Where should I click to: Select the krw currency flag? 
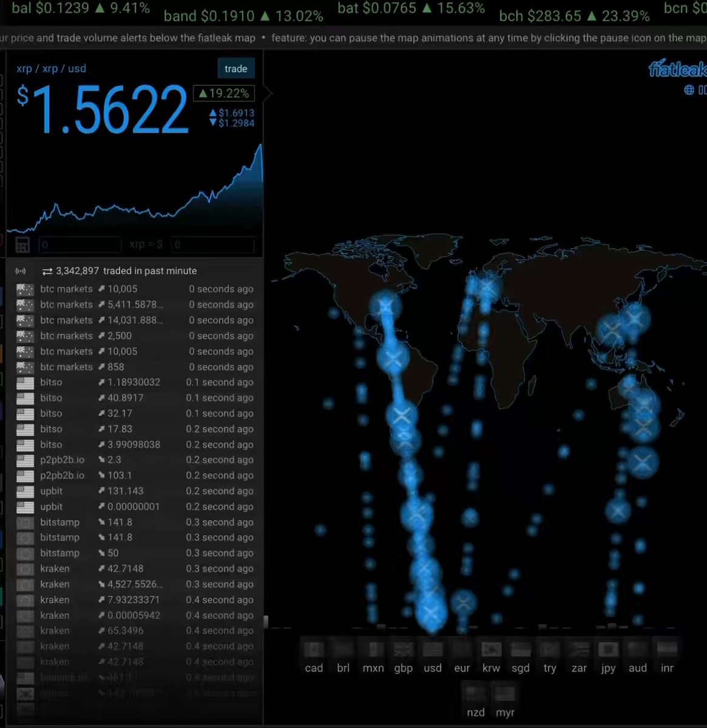(492, 650)
